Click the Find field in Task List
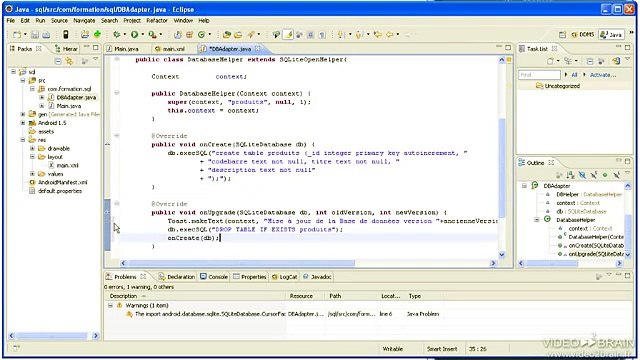The height and width of the screenshot is (360, 640). tap(539, 75)
